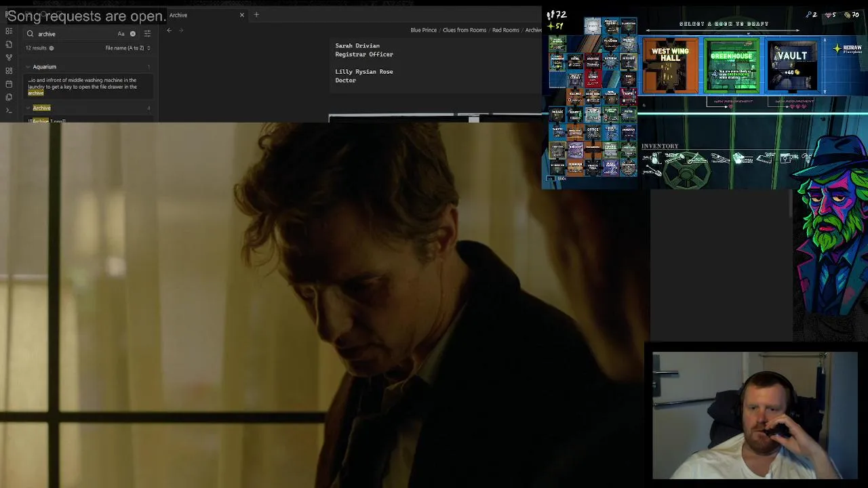Click the info icon next to 12 results
Viewport: 868px width, 488px height.
(52, 48)
